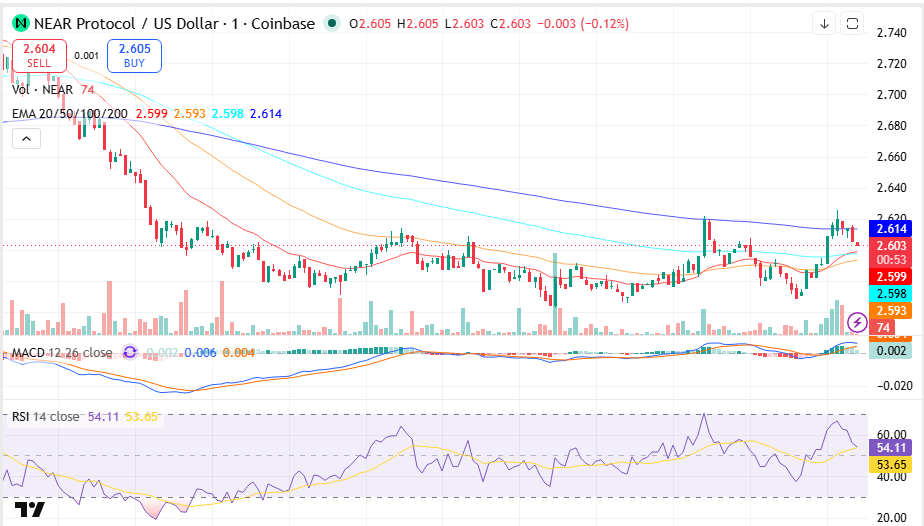This screenshot has width=924, height=526.
Task: Click the MACD signal value 0.004 in legend
Action: [x=239, y=352]
